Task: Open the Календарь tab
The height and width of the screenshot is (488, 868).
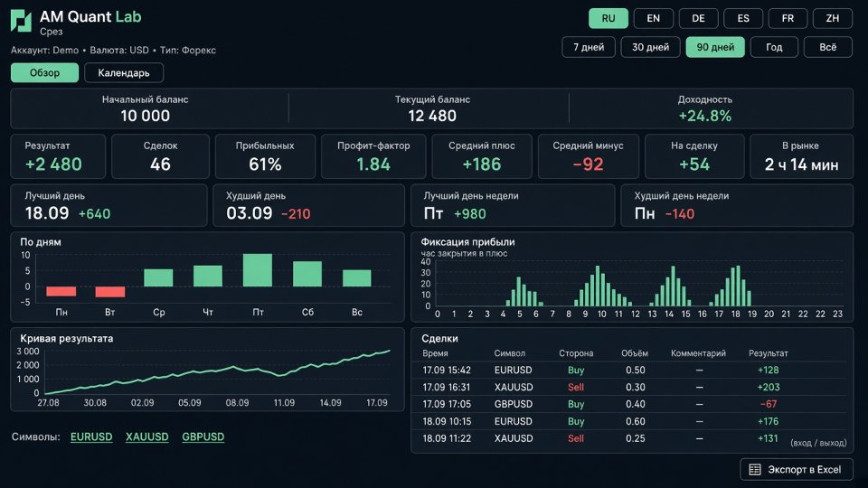Action: (124, 72)
